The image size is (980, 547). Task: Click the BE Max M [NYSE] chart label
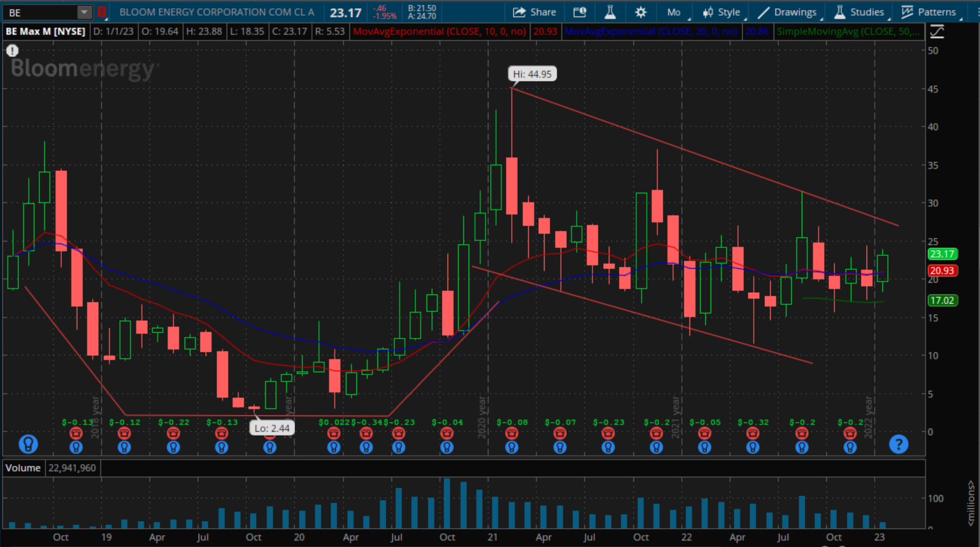[46, 32]
